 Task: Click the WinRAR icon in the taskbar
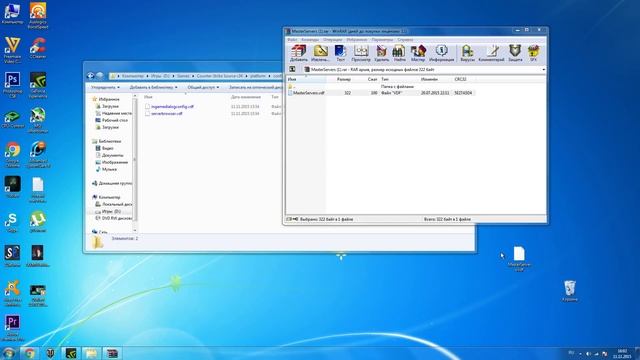pos(112,353)
